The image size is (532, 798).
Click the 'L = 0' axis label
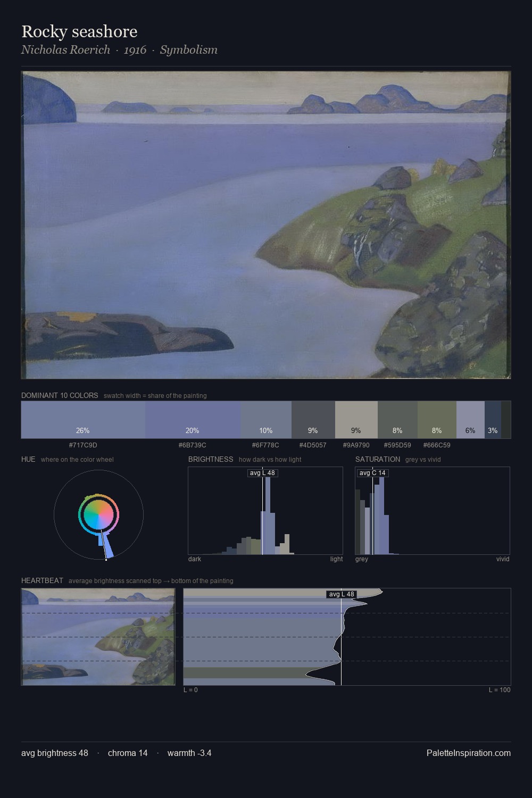[x=190, y=689]
